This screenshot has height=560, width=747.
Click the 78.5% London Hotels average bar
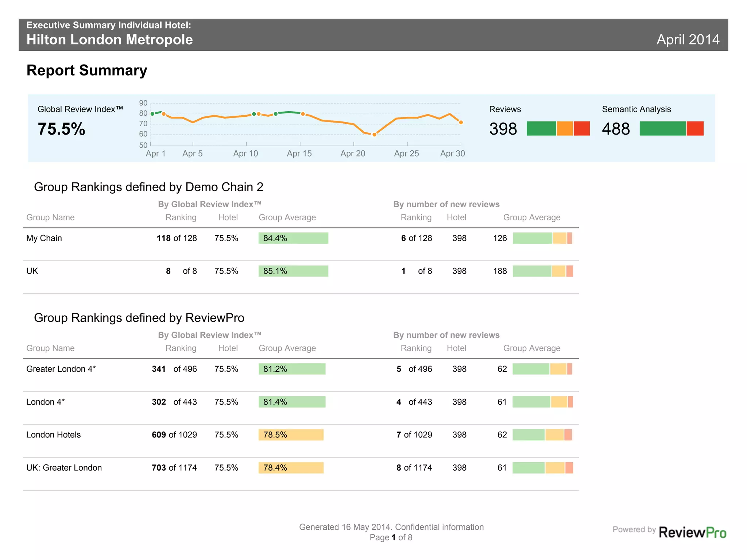(x=291, y=435)
